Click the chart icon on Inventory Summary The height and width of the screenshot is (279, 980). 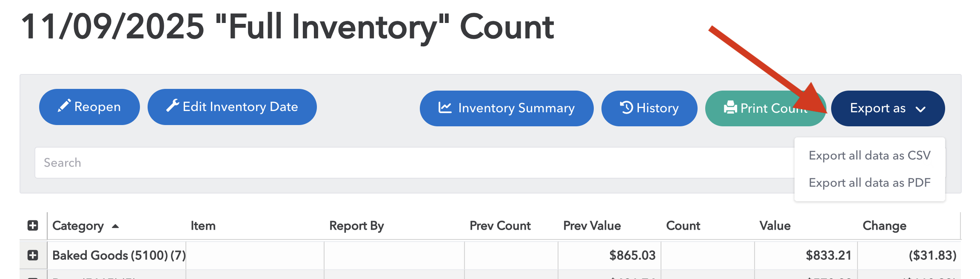[x=445, y=108]
